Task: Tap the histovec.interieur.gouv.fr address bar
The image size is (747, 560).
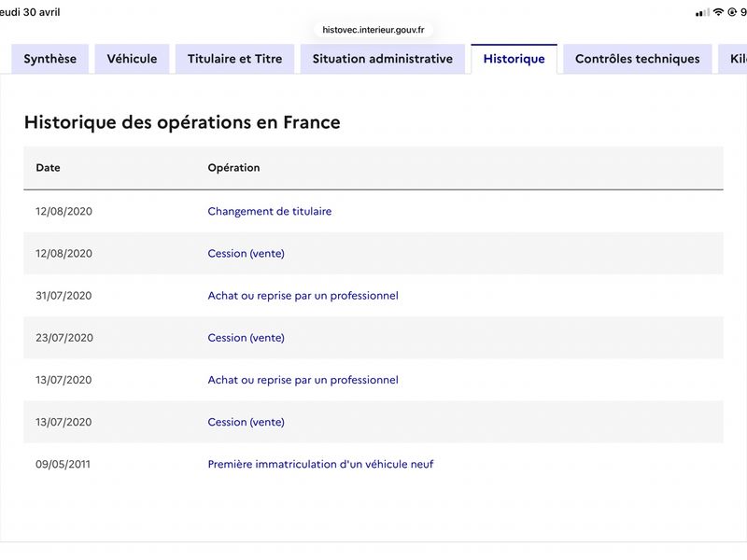Action: [x=373, y=30]
